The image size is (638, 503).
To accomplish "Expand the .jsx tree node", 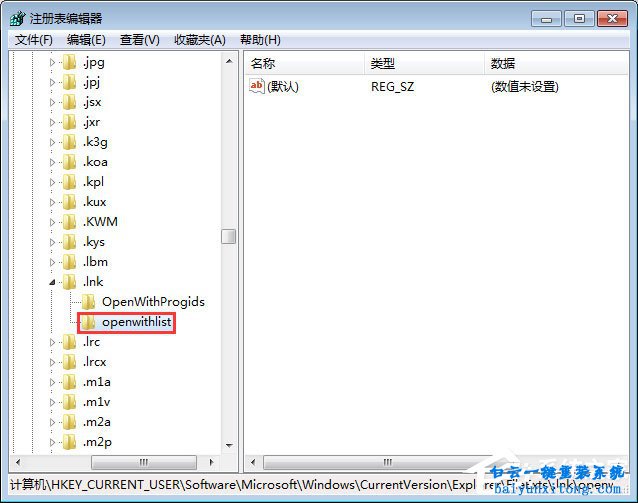I will 52,102.
